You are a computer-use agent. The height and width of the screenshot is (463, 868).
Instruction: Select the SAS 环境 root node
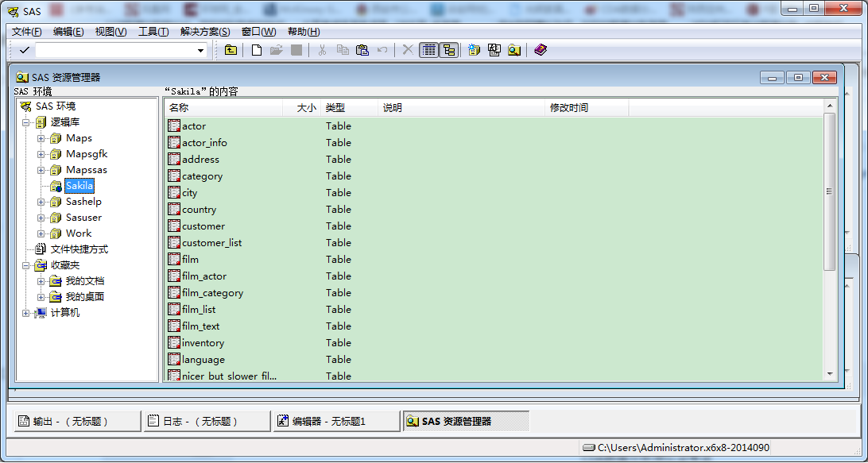point(56,106)
